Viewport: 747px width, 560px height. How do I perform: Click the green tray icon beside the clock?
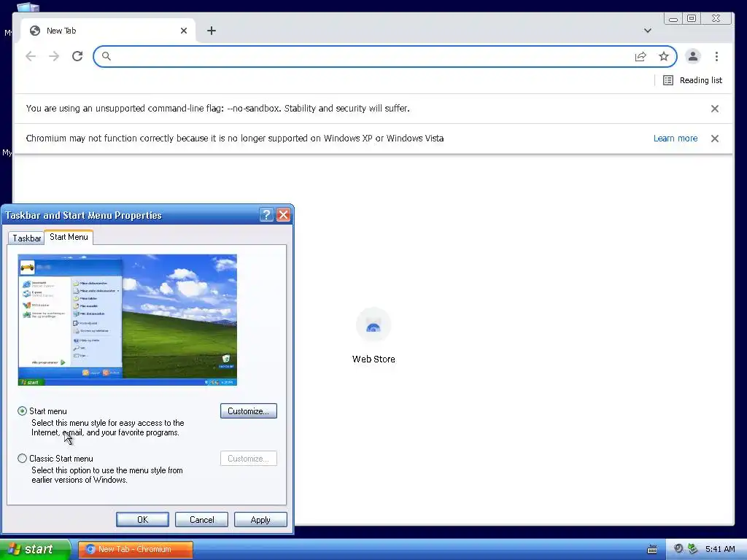(692, 548)
